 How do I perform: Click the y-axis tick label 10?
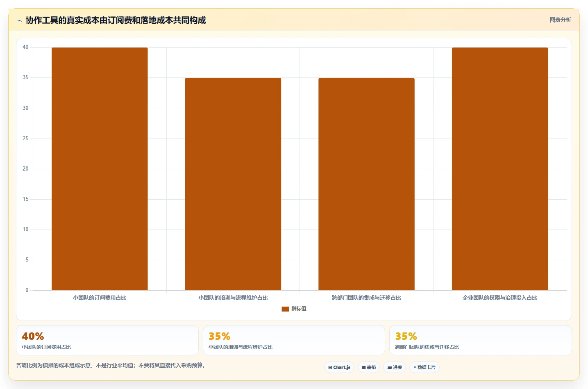[25, 230]
